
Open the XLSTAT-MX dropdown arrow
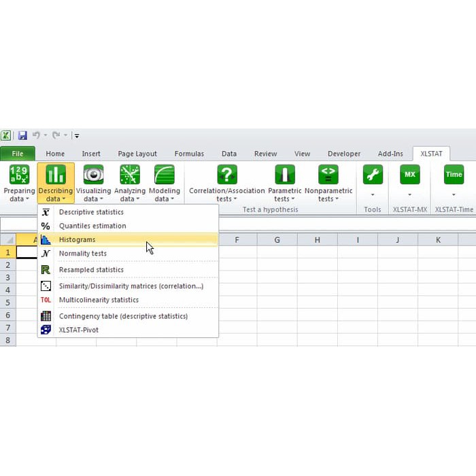tap(409, 194)
